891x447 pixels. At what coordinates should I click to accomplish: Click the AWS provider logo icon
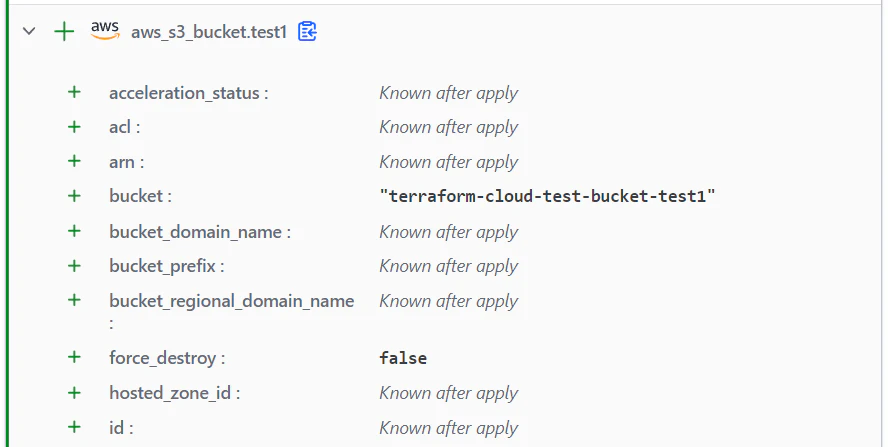point(105,31)
